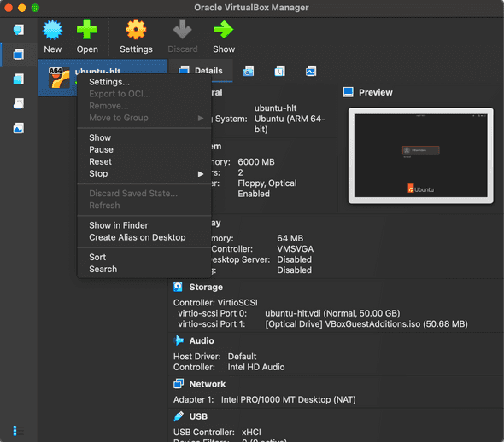
Task: Click the Audio section speaker icon
Action: pyautogui.click(x=179, y=340)
